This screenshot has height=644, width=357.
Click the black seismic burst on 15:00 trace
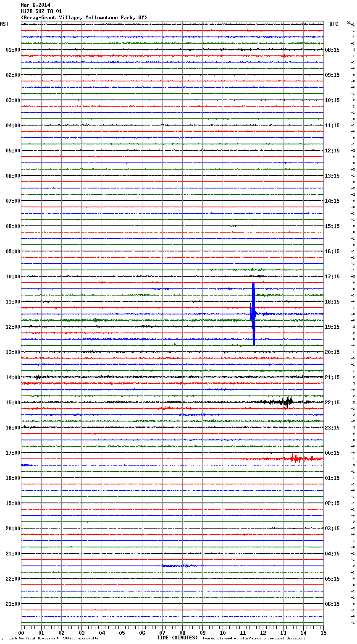[287, 402]
